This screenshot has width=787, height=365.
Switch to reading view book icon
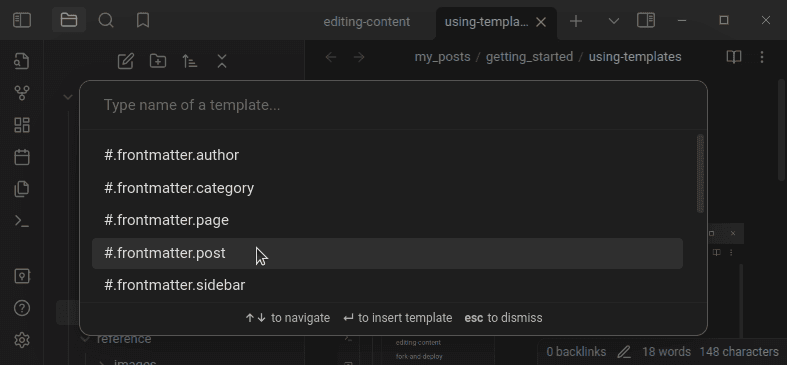click(x=734, y=57)
